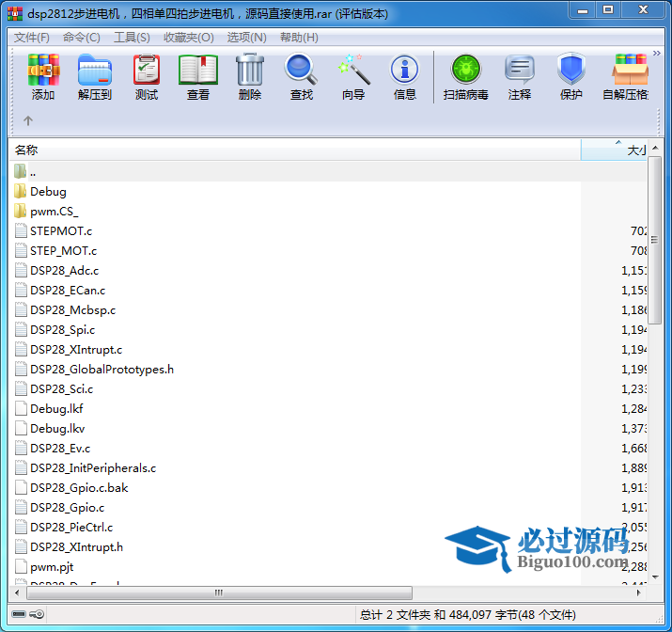Select the STEPMOT.c file

coord(61,231)
